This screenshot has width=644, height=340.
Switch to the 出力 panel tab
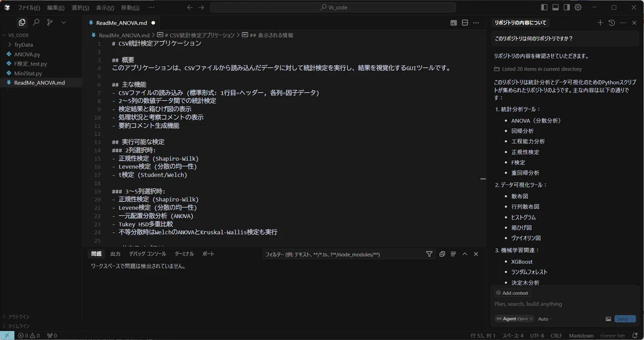click(115, 254)
